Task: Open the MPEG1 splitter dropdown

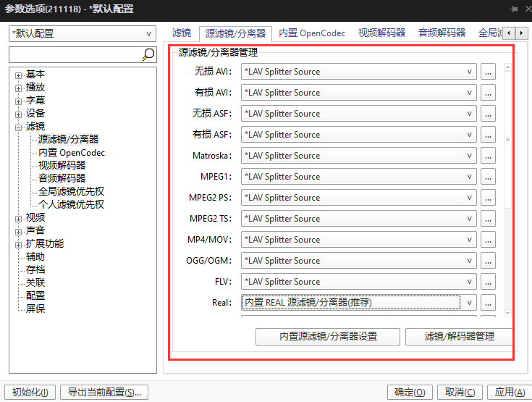Action: (358, 177)
